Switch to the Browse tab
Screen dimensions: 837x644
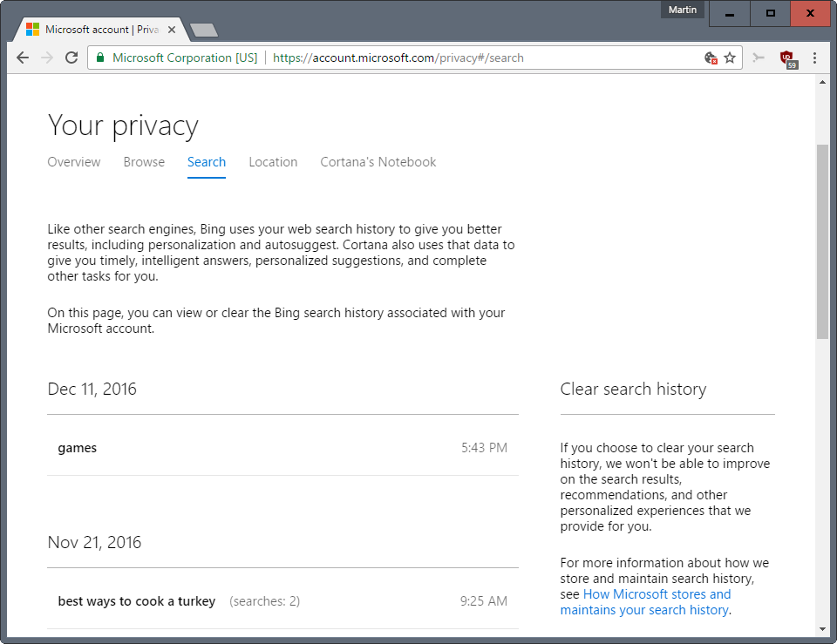pyautogui.click(x=144, y=162)
